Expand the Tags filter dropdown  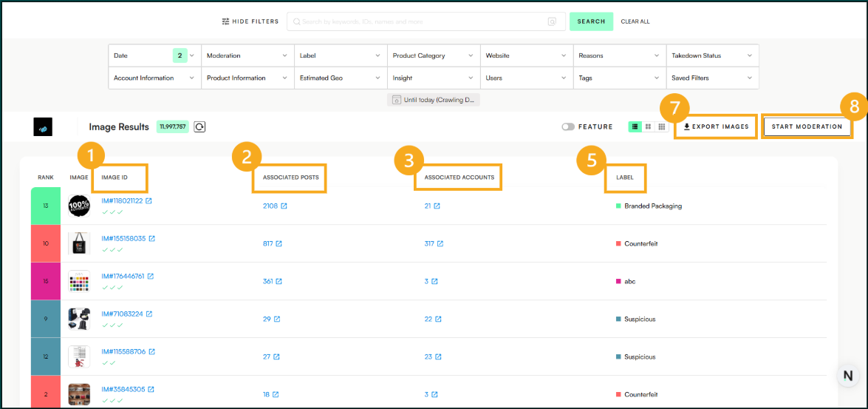point(620,78)
